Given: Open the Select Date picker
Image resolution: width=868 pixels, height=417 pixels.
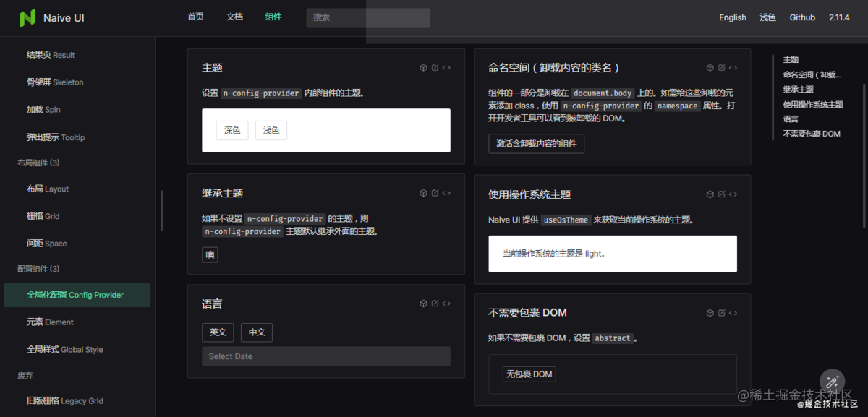Looking at the screenshot, I should (325, 356).
